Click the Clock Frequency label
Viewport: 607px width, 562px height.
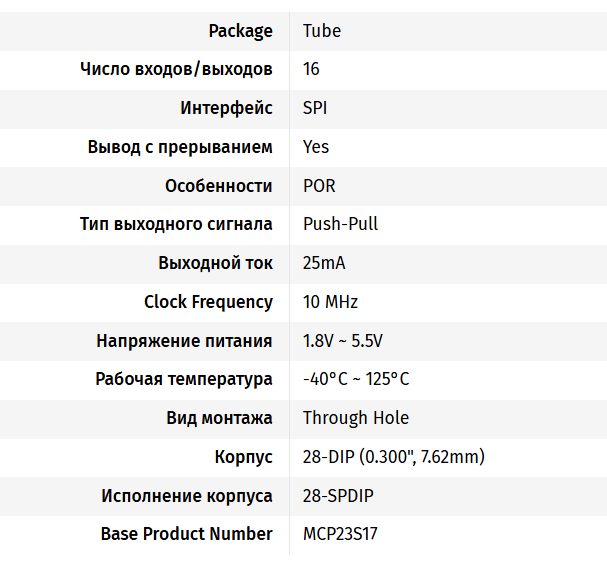click(x=208, y=302)
